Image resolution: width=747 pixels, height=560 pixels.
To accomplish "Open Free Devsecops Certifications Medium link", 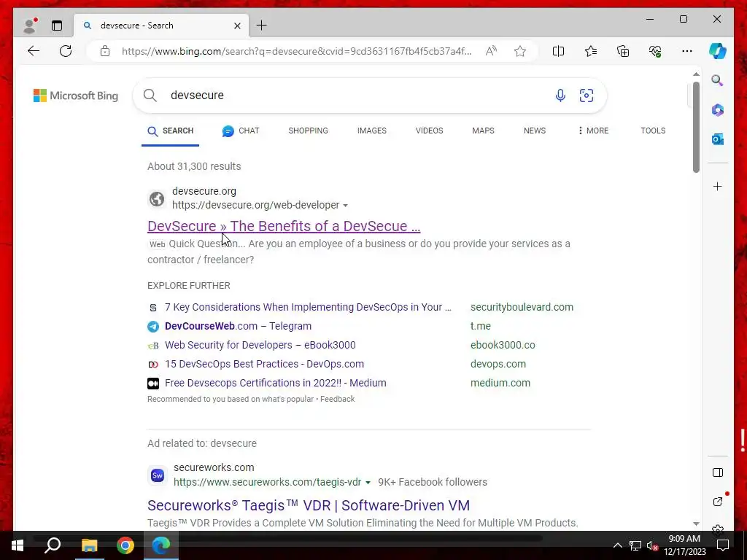I will (x=275, y=383).
